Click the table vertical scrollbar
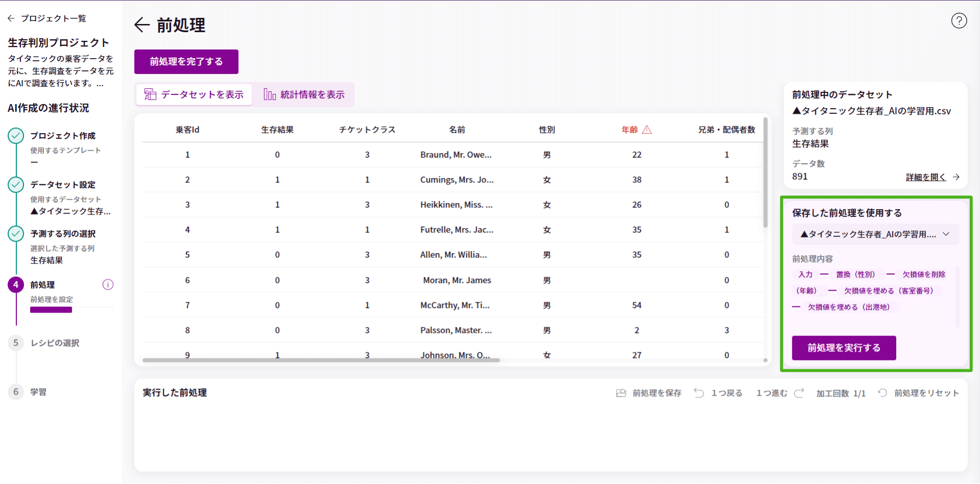Viewport: 980px width, 484px height. pyautogui.click(x=765, y=172)
